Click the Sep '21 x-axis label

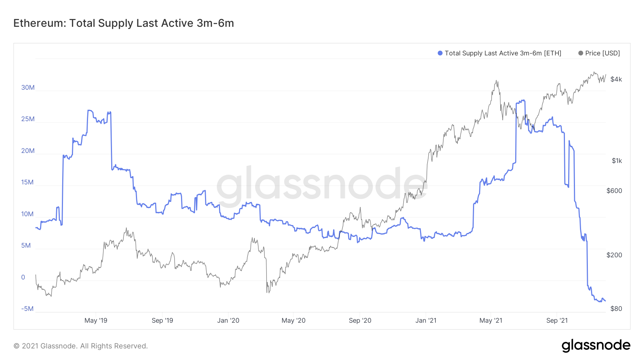tap(557, 321)
